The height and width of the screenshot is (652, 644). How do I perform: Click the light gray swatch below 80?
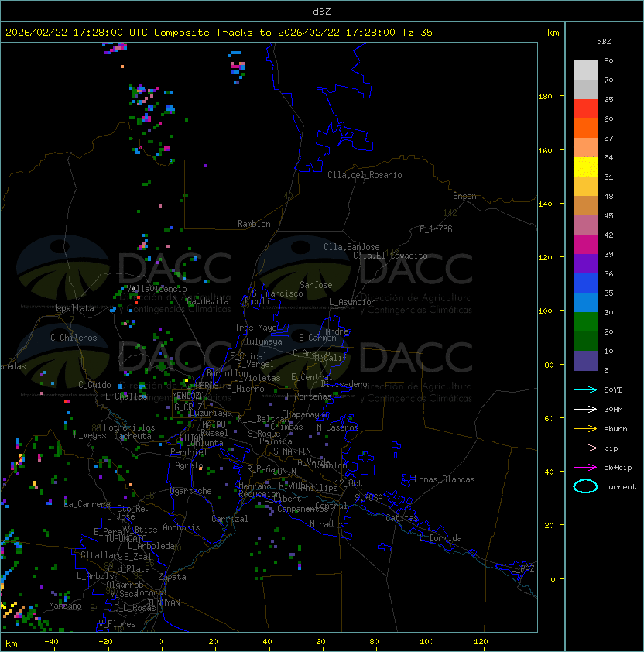(585, 70)
